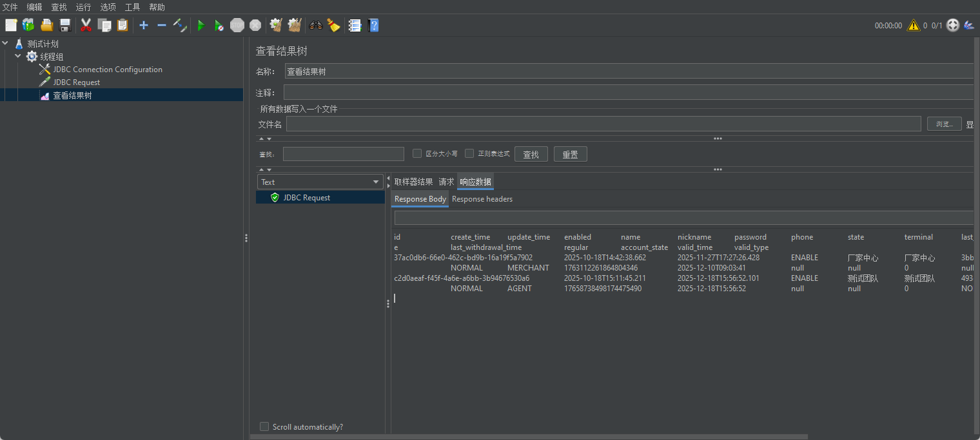Switch to the 取样器结果 tab
This screenshot has width=980, height=440.
pos(414,182)
